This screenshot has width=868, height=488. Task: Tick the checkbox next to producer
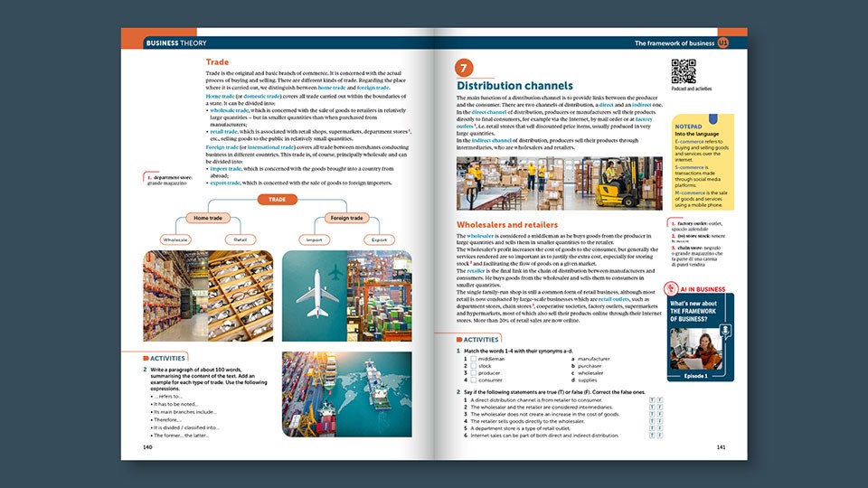[473, 373]
